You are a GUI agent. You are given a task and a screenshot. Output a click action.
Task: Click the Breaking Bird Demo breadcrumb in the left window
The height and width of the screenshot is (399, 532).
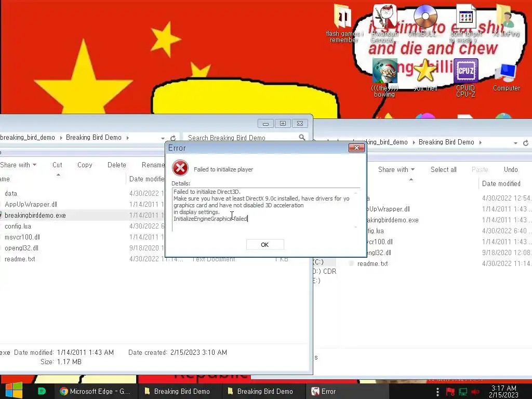tap(94, 137)
